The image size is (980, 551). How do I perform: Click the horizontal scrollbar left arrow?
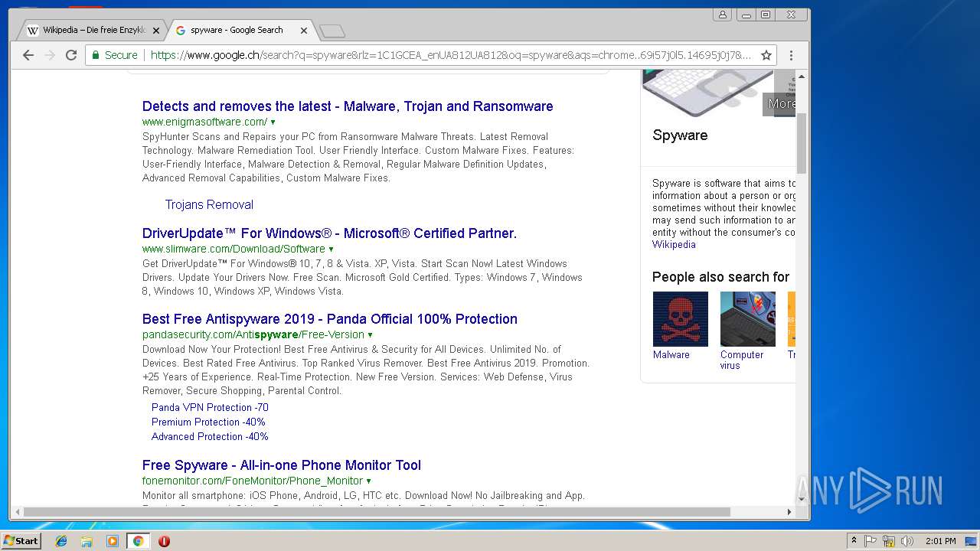(x=17, y=511)
